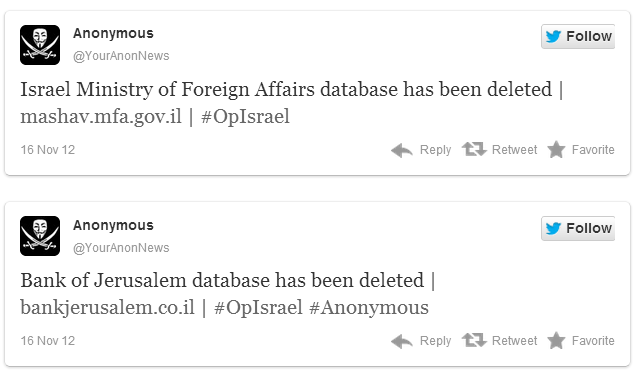Click the Reply arrow icon on the Foreign Affairs tweet
634x370 pixels.
(402, 150)
